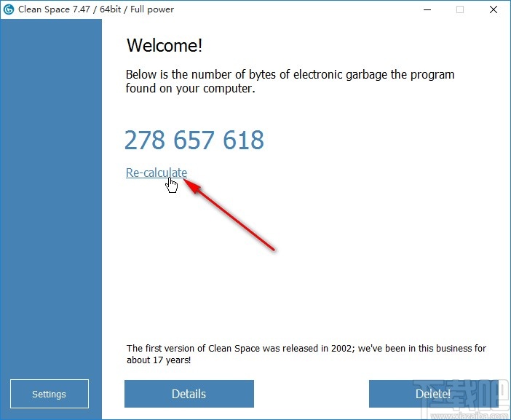Click the Re-calculate link

157,173
